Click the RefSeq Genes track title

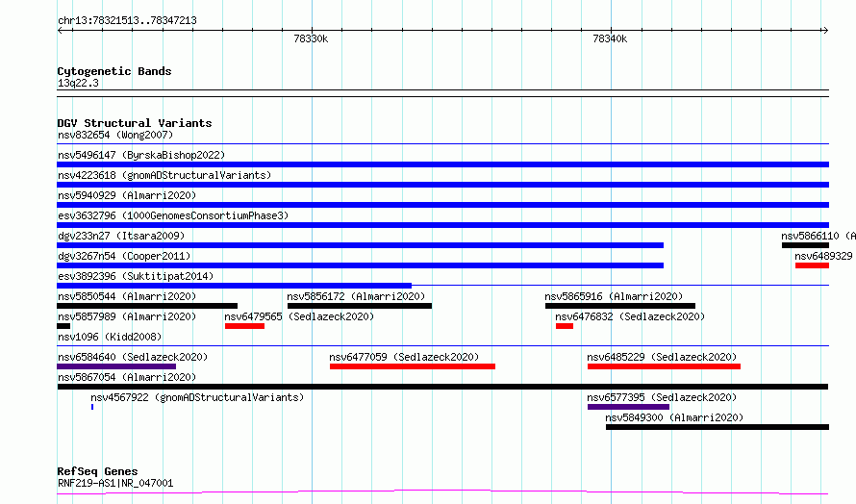[x=97, y=471]
